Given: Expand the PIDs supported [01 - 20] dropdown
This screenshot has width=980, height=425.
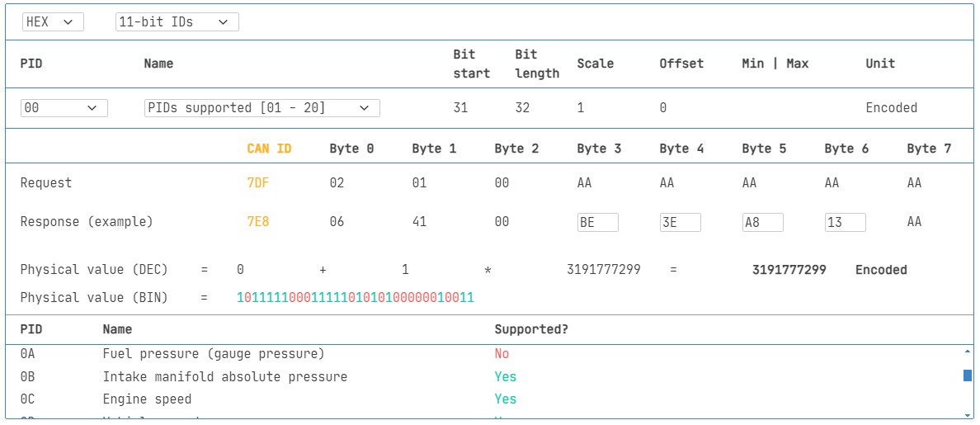Looking at the screenshot, I should pos(261,107).
